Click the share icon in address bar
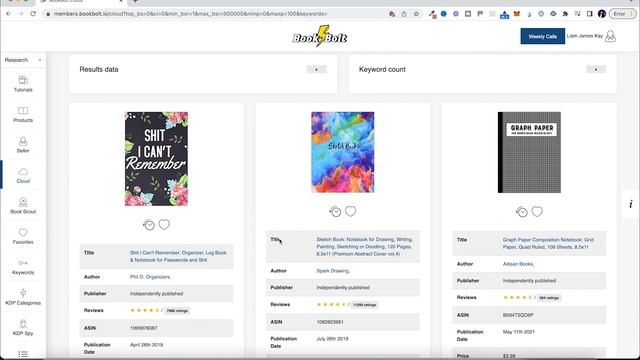This screenshot has height=360, width=640. 404,14
